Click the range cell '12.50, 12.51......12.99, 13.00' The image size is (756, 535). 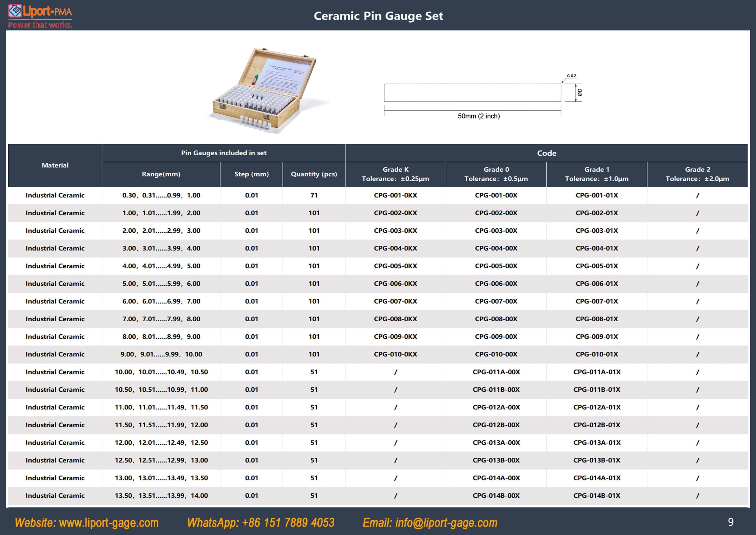(x=161, y=461)
